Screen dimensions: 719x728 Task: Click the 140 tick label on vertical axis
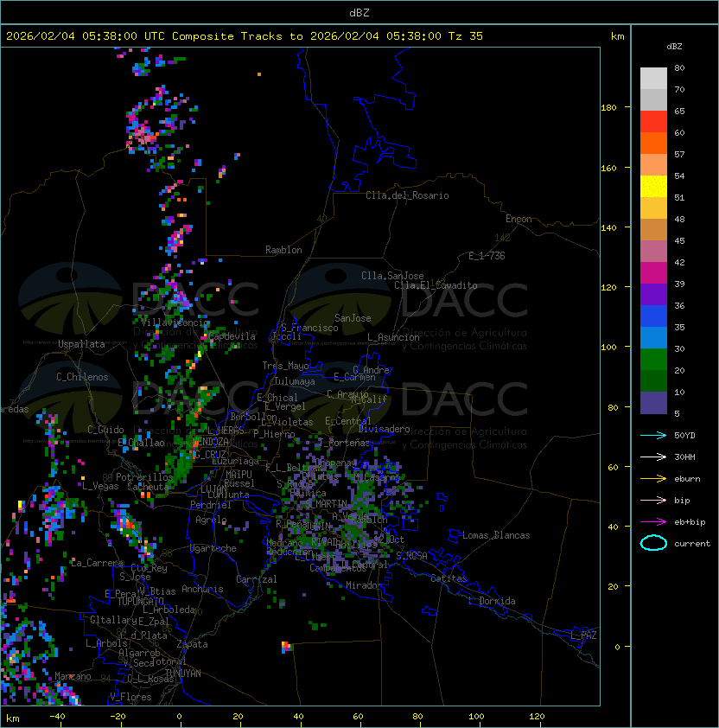coord(608,227)
